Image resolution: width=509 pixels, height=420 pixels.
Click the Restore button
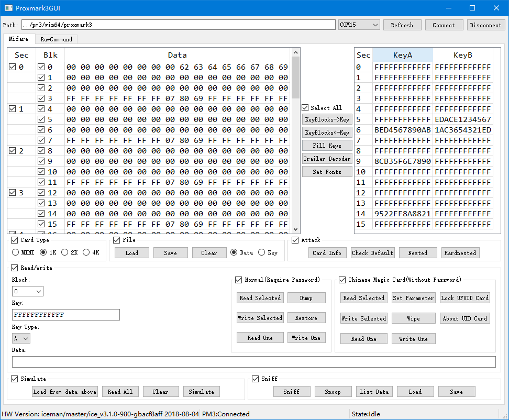(306, 318)
